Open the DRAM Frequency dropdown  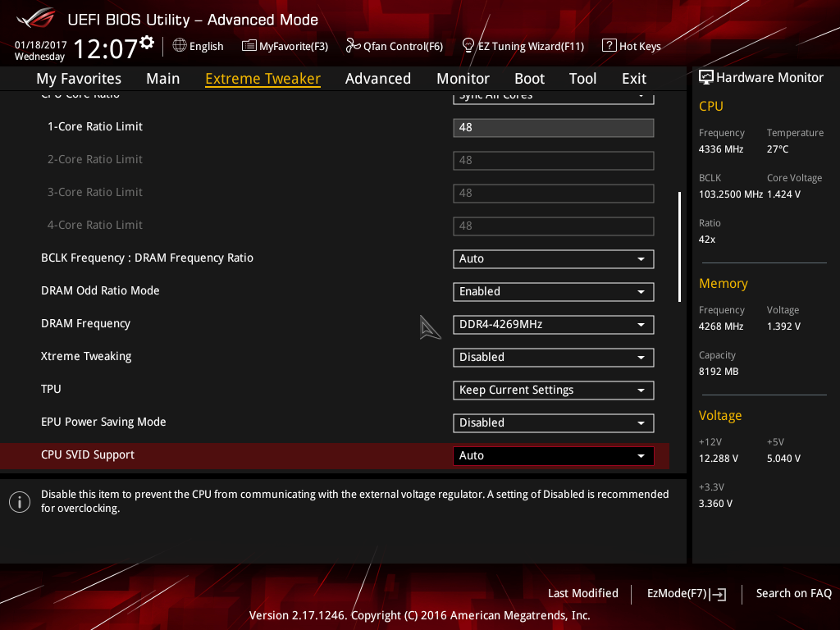click(x=554, y=324)
